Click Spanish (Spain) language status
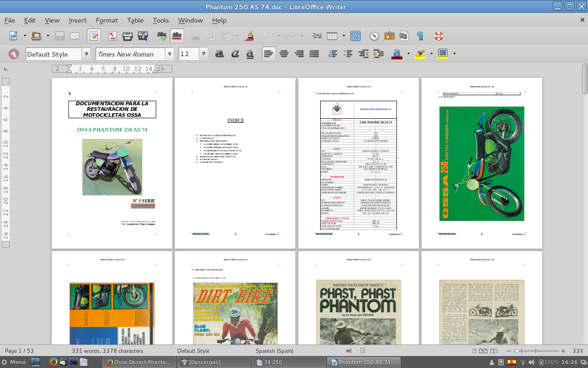Viewport: 588px width, 368px height. [x=275, y=351]
